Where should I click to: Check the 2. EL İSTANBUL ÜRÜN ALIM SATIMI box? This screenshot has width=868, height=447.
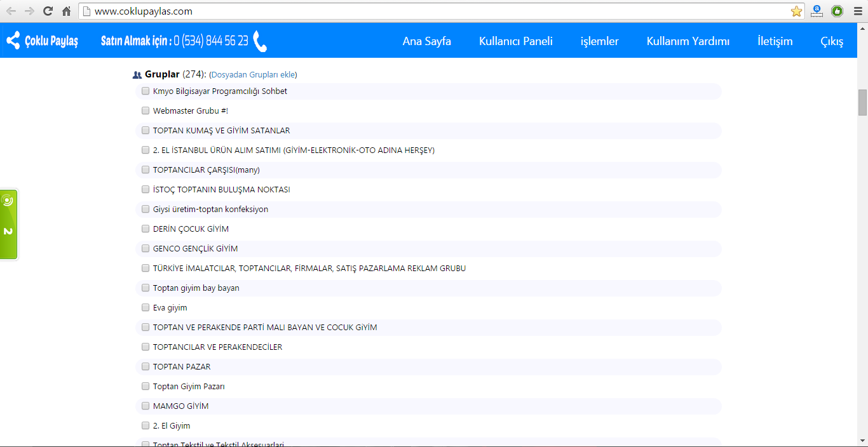pos(146,150)
